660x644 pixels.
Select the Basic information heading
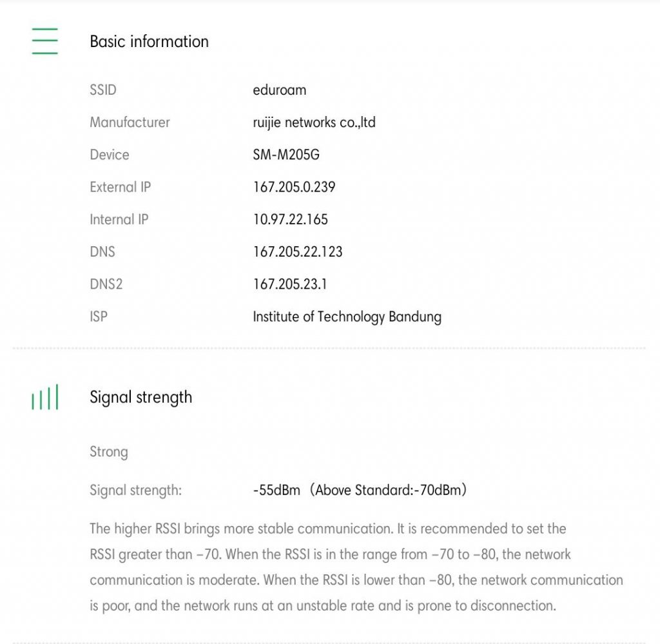(x=149, y=41)
